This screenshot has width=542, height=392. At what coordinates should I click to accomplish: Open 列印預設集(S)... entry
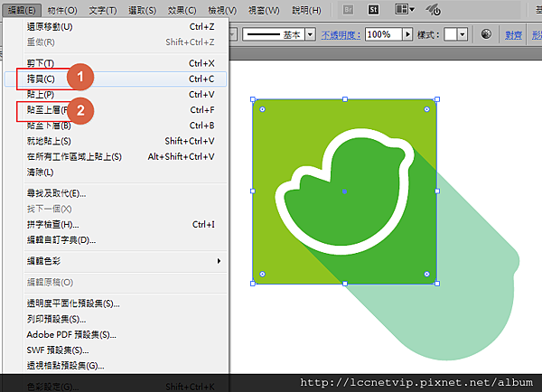(116, 319)
